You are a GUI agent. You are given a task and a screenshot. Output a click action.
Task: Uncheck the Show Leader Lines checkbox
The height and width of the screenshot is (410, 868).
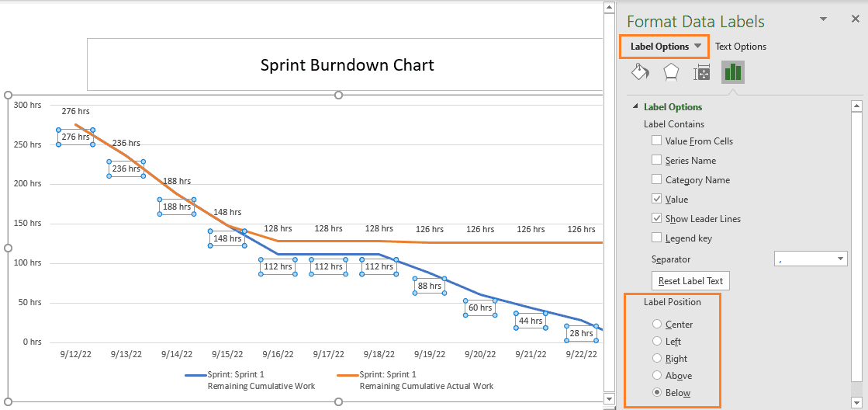tap(656, 218)
